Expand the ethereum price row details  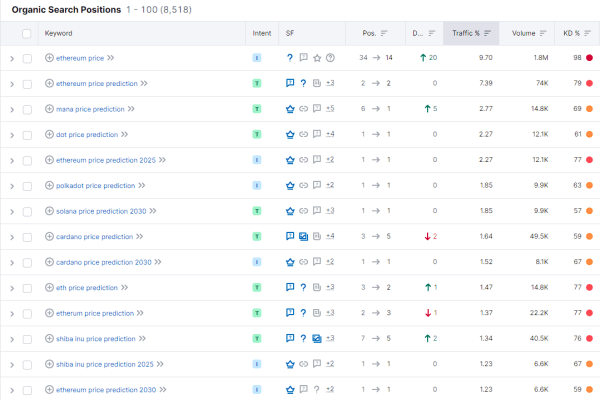(11, 58)
